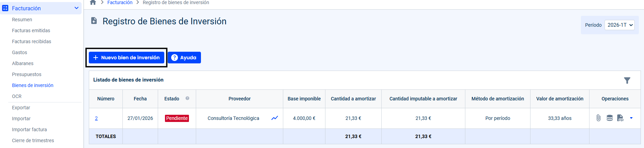Open the filter funnel icon in the list header
Image resolution: width=644 pixels, height=148 pixels.
[627, 80]
